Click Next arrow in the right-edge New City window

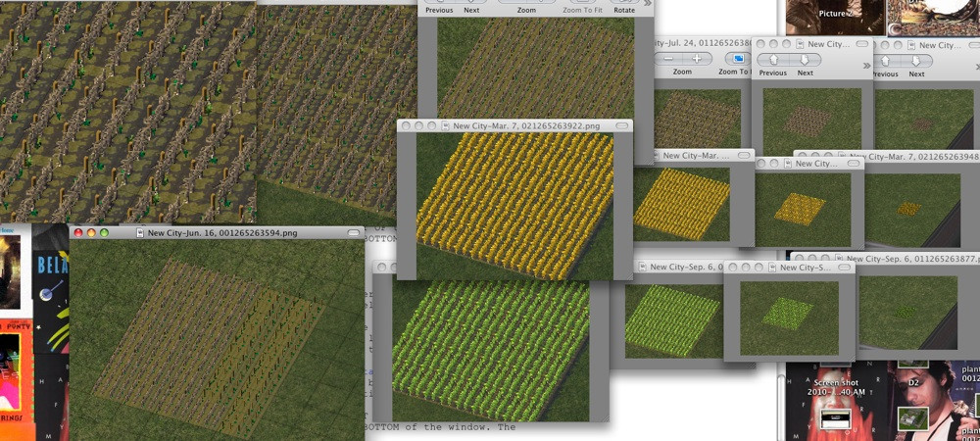tap(917, 61)
